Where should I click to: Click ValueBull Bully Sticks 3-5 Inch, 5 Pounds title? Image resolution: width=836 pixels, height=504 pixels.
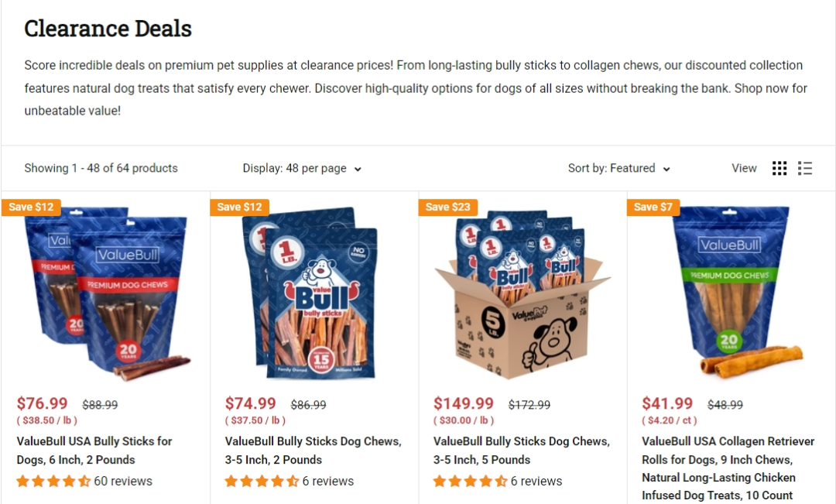[521, 450]
